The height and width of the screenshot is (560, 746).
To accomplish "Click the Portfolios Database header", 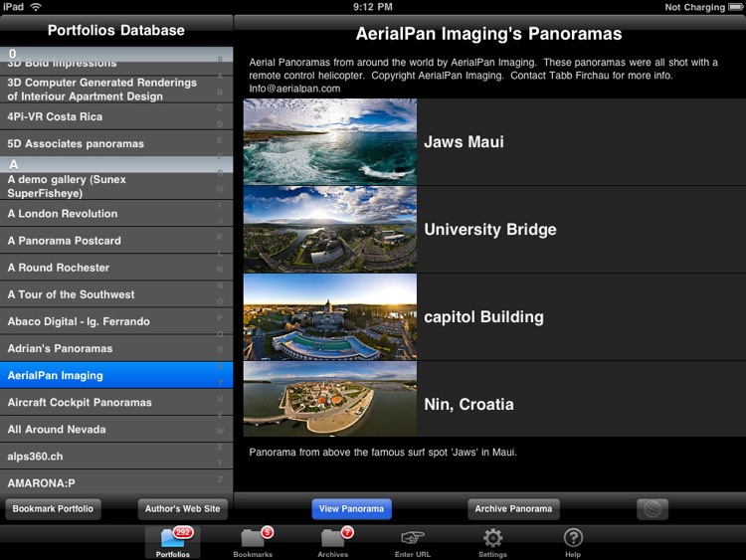I will [x=116, y=31].
